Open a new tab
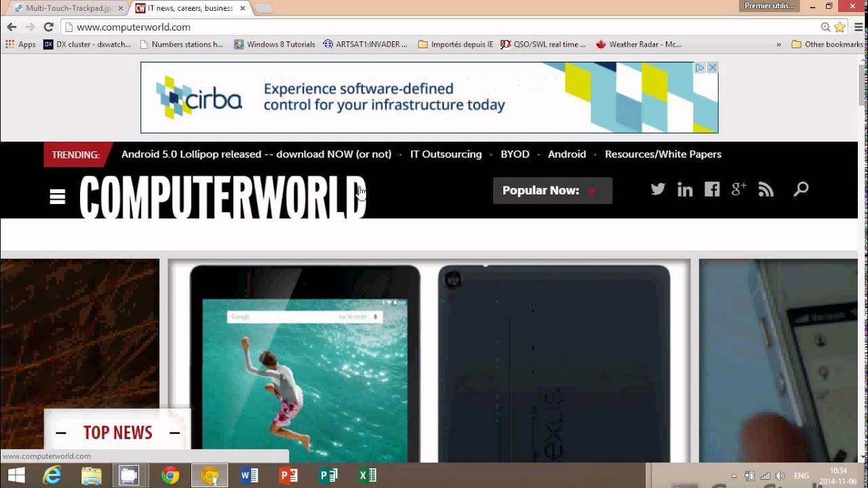Screen dimensions: 868x488 (263, 9)
